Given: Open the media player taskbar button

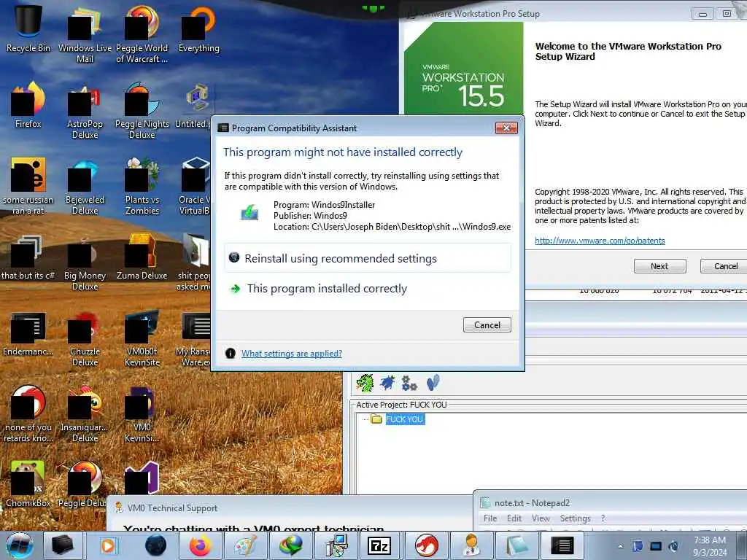Looking at the screenshot, I should tap(108, 545).
